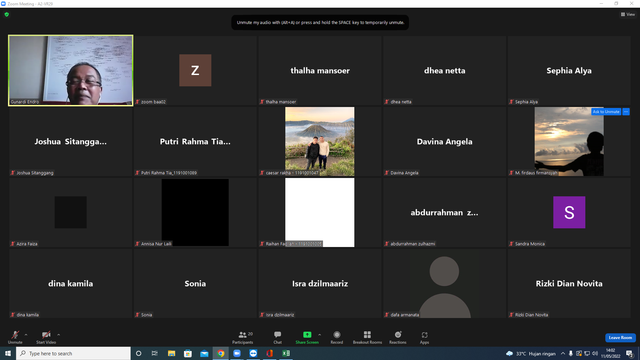Image resolution: width=640 pixels, height=360 pixels.
Task: Open audio options arrow beside Unmute
Action: coord(26,335)
